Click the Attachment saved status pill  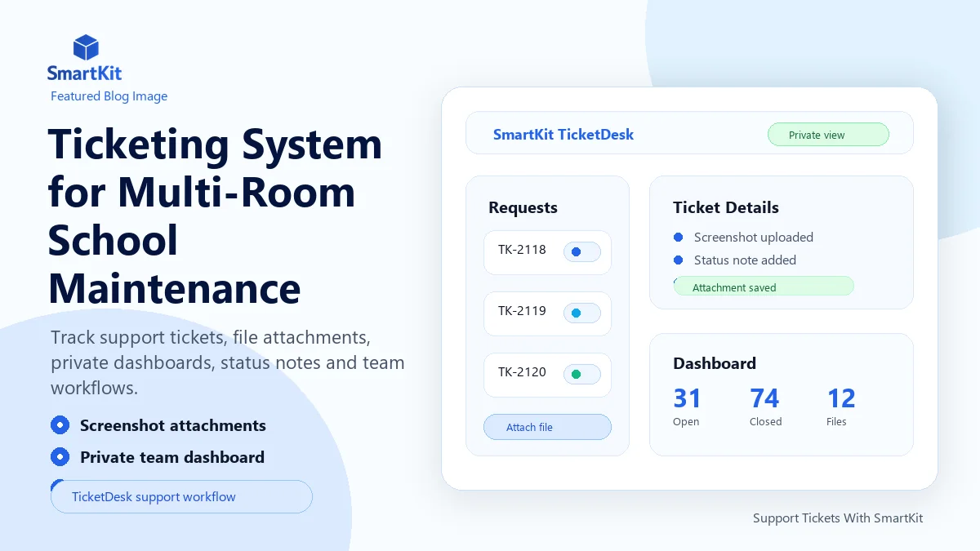pos(764,287)
